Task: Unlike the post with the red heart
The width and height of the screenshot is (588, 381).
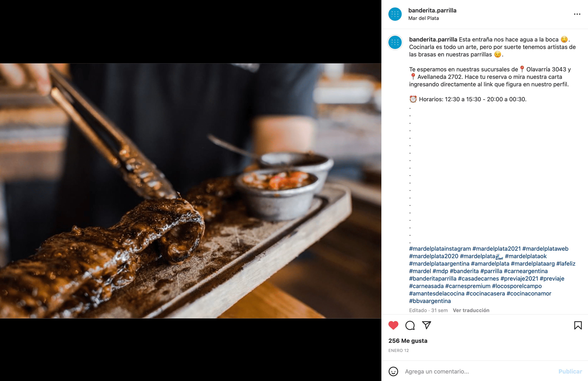Action: tap(393, 325)
